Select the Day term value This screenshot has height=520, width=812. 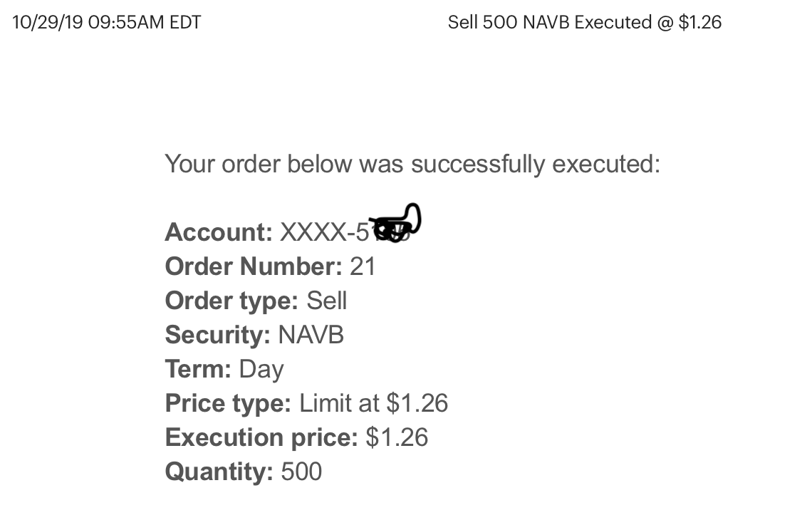pyautogui.click(x=261, y=369)
